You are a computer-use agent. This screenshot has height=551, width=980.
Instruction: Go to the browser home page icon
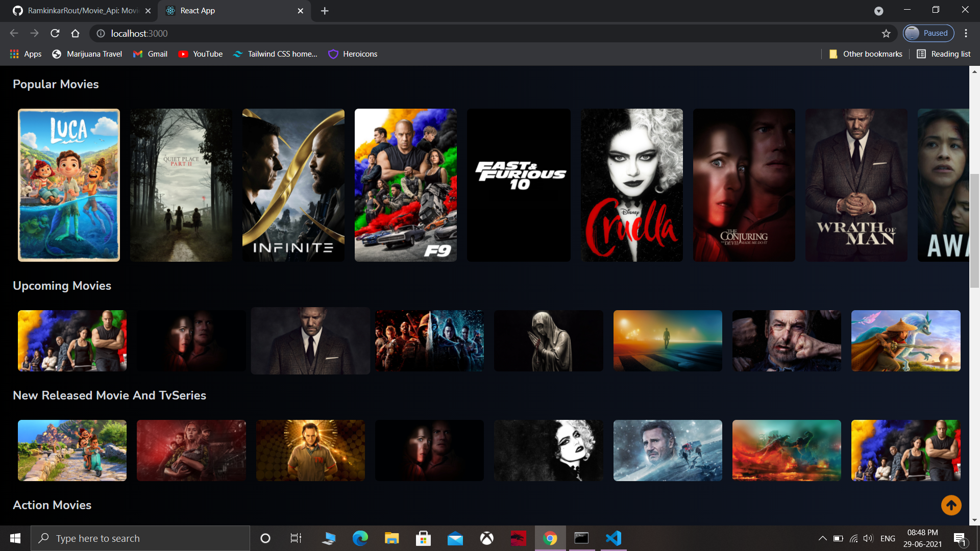75,33
